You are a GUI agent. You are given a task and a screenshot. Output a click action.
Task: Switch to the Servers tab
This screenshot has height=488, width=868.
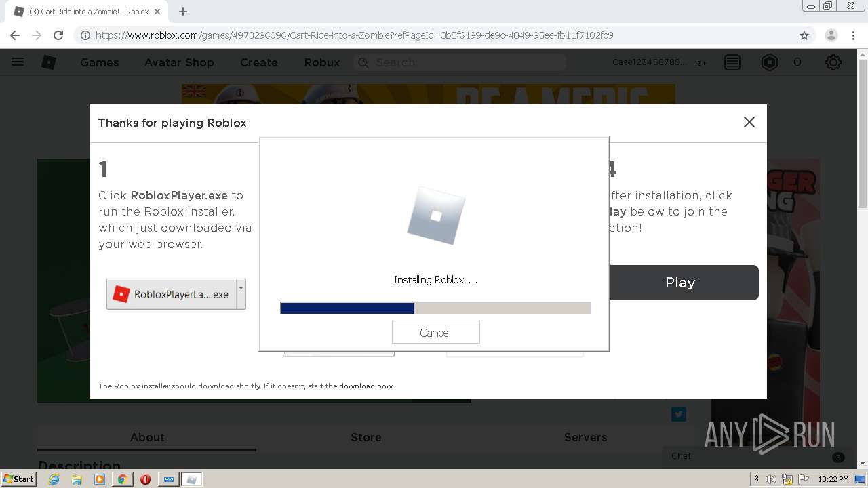pos(586,437)
